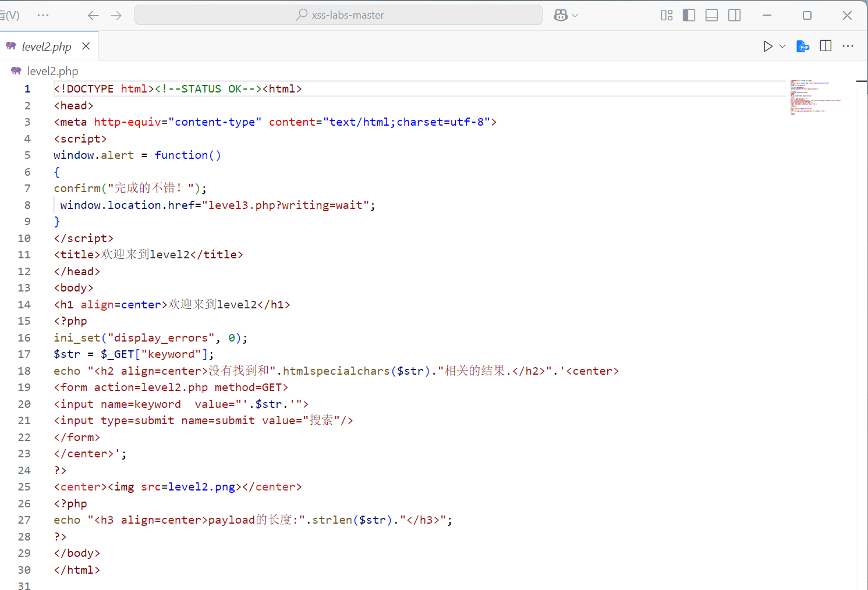Click 'type=submit' on line 21
This screenshot has width=868, height=590.
(137, 421)
